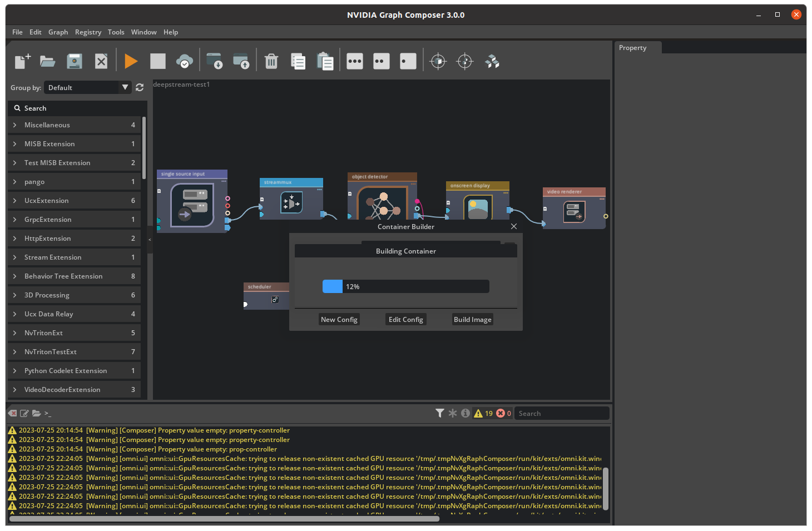
Task: Refresh the component list
Action: point(140,87)
